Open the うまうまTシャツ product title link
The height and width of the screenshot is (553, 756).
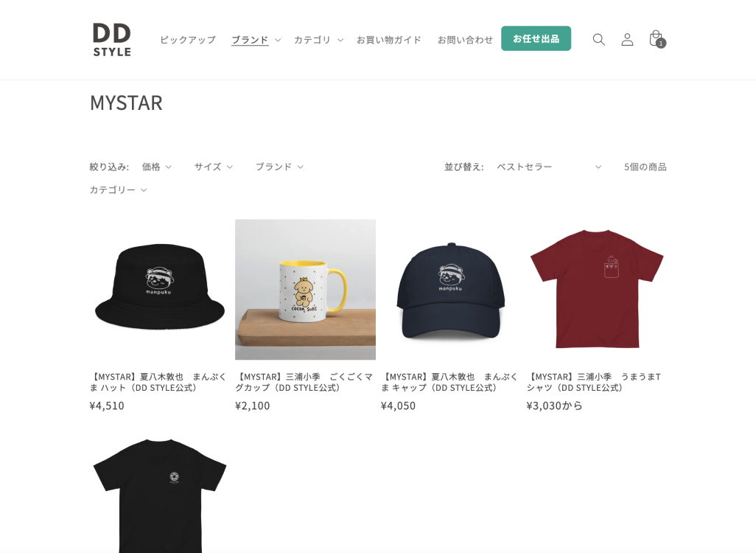pos(593,382)
